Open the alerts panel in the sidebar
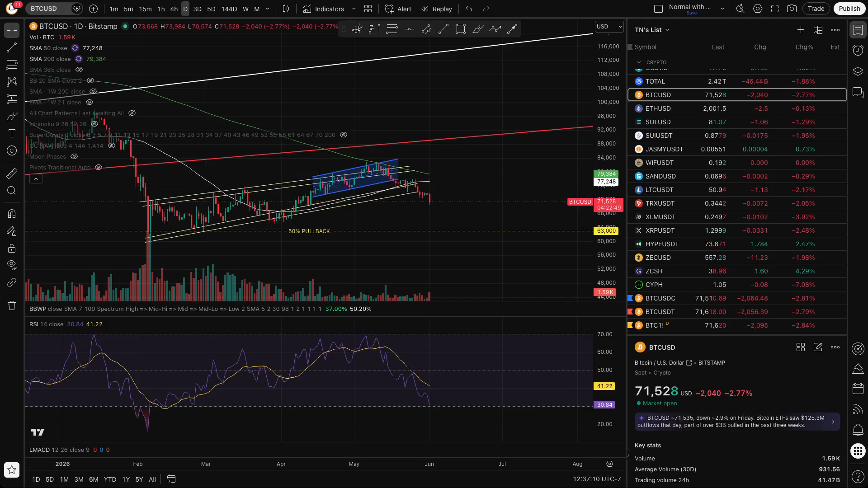The image size is (868, 488). coord(858,50)
